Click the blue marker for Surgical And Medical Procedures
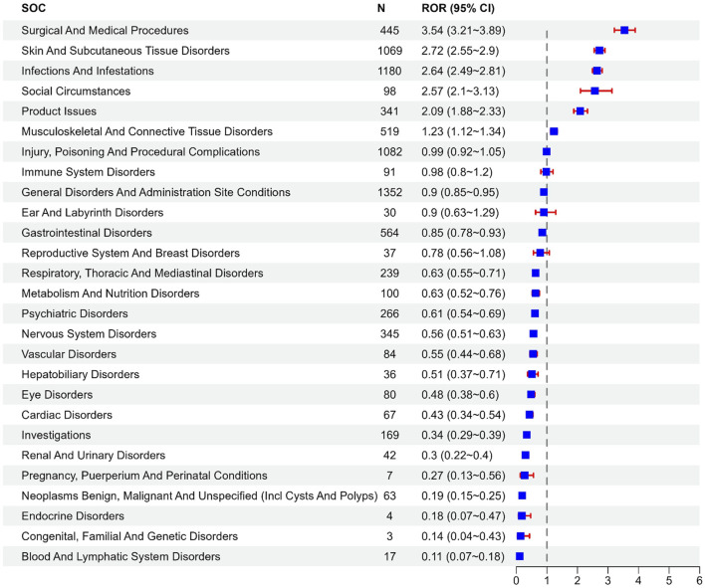This screenshot has height=588, width=705. [624, 30]
